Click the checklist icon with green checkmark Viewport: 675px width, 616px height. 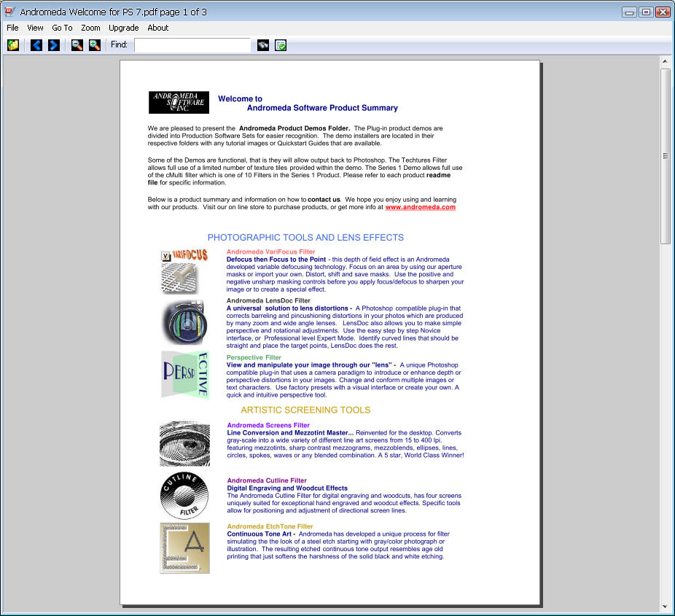tap(281, 44)
